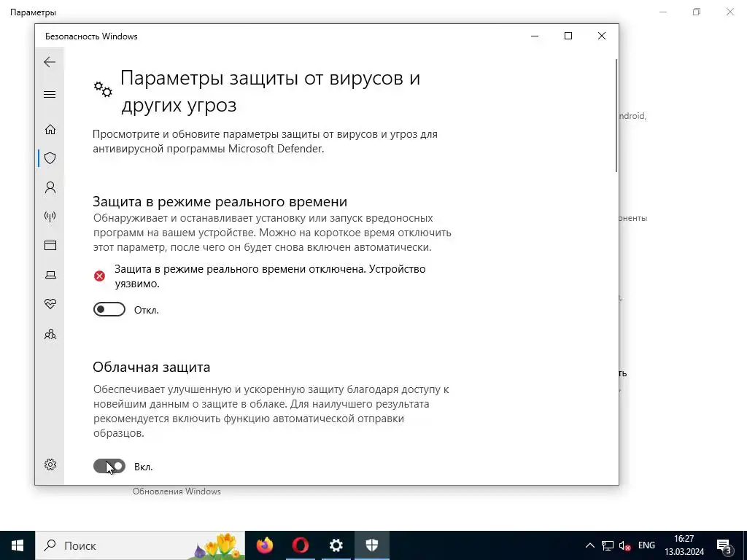Image resolution: width=747 pixels, height=560 pixels.
Task: Click the Вкл. label beside cloud toggle
Action: click(x=144, y=467)
